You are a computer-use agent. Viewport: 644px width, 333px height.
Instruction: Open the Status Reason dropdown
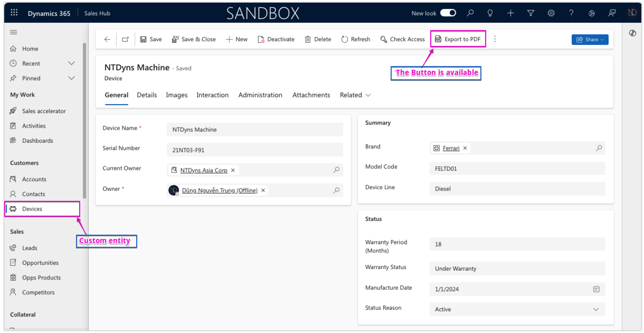[596, 309]
